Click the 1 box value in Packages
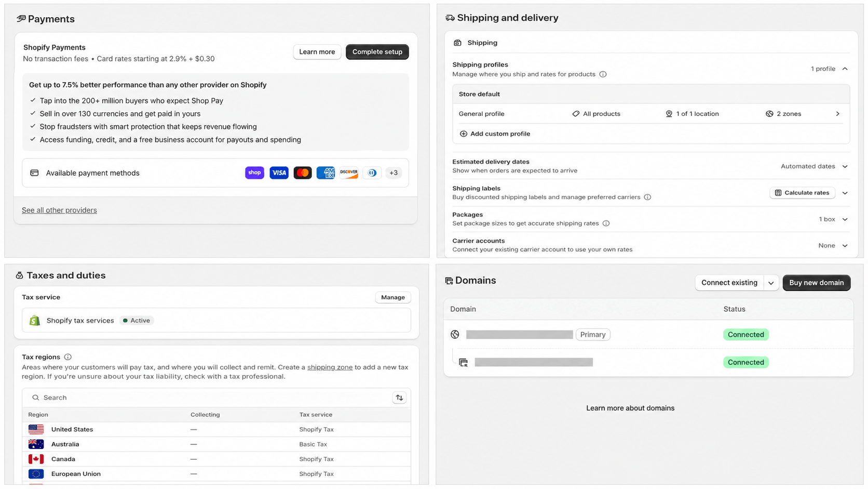The image size is (868, 489). point(827,219)
